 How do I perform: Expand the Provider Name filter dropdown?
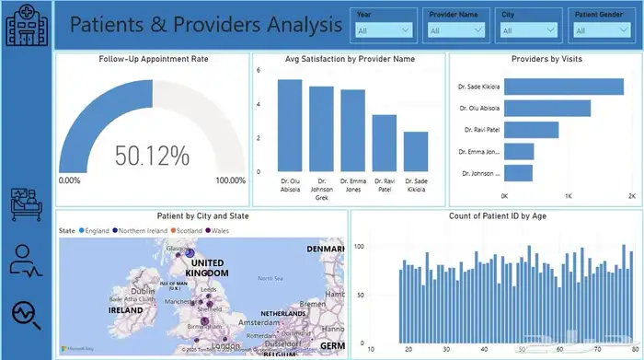coord(456,30)
